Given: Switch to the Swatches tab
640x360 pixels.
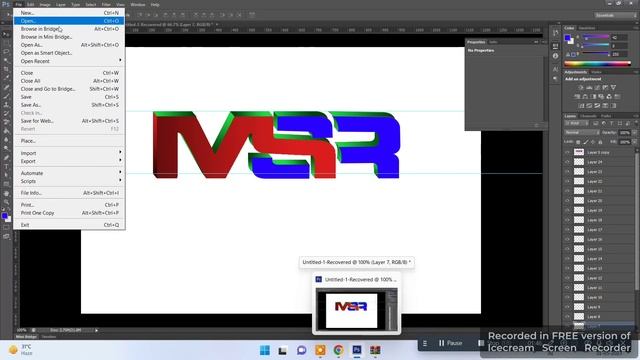Looking at the screenshot, I should click(x=587, y=28).
